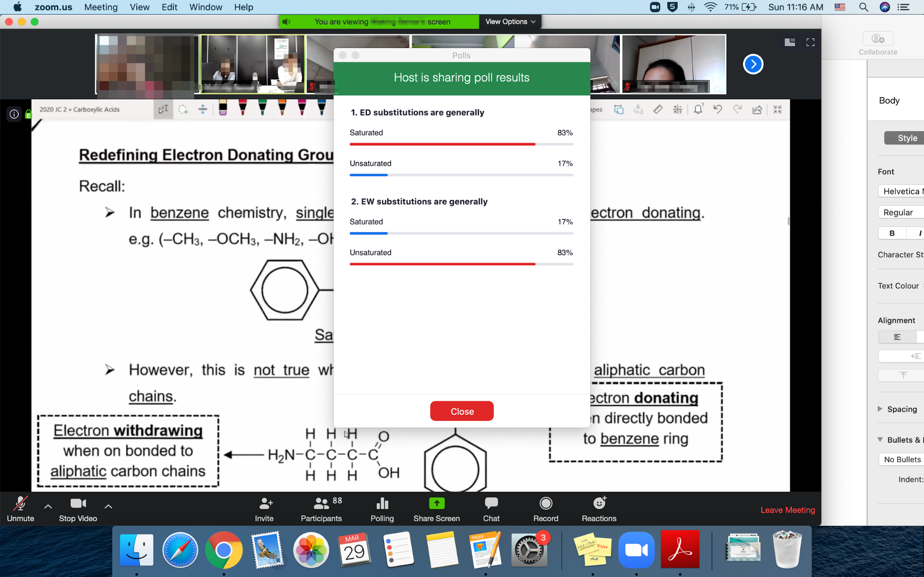Open the Meeting menu in menu bar
This screenshot has height=577, width=924.
click(101, 7)
